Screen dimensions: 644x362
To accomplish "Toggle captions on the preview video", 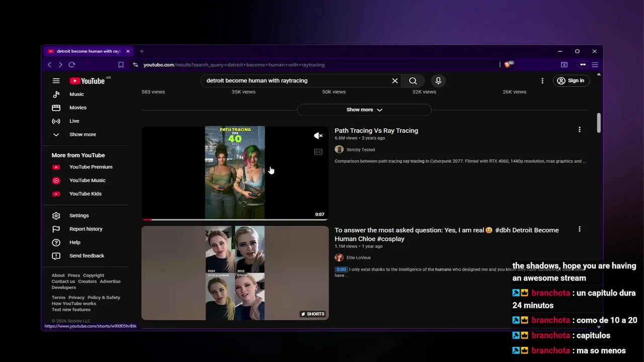I will point(318,152).
